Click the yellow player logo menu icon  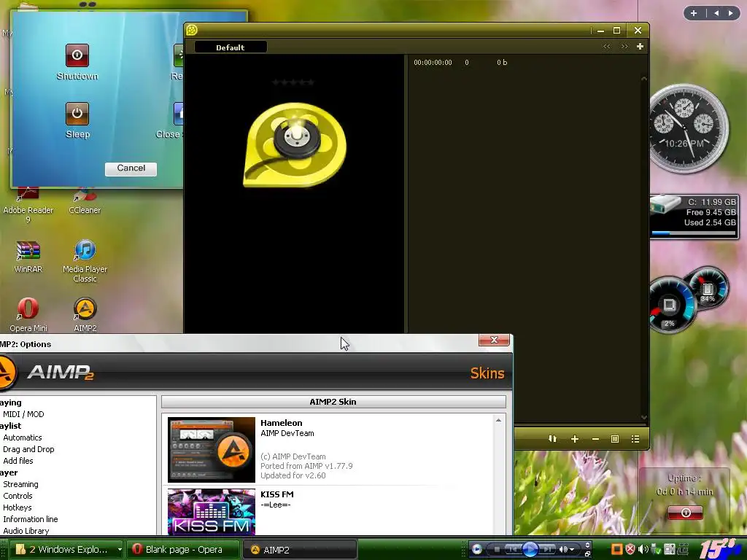(x=192, y=30)
